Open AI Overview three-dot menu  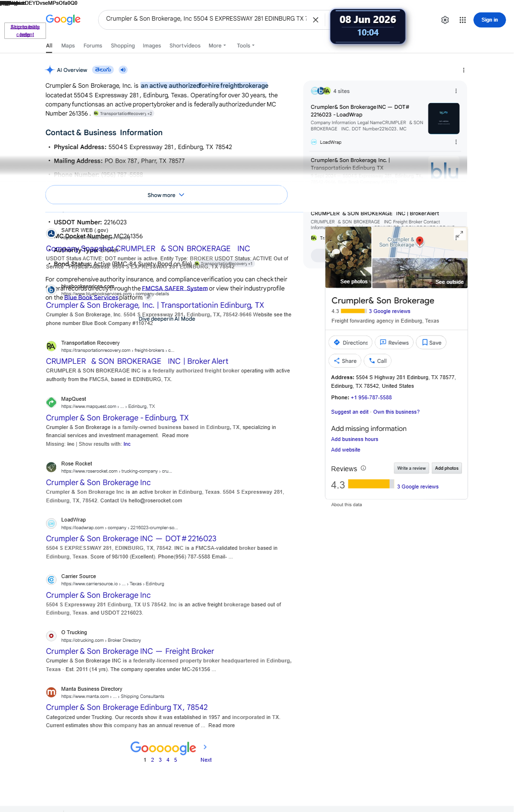463,70
